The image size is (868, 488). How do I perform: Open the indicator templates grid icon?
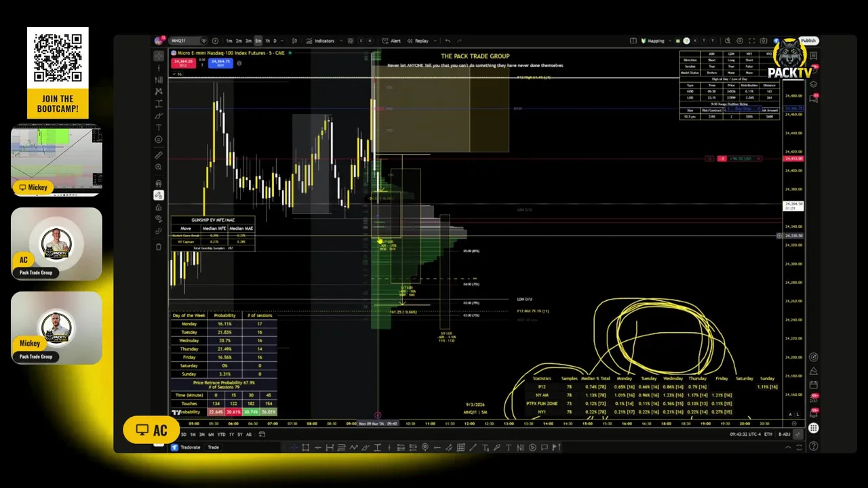pyautogui.click(x=351, y=41)
